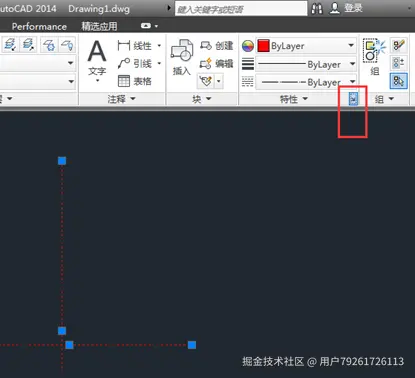Screen dimensions: 415x378
Task: Select lower grip of vertical dashed line
Action: (x=62, y=331)
